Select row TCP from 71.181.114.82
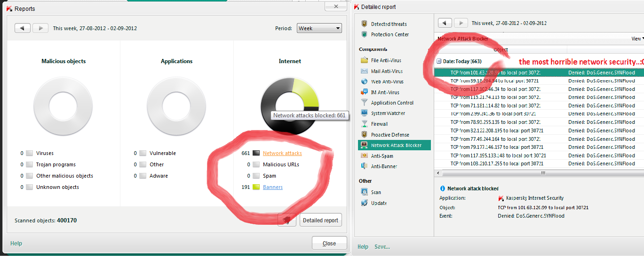Screen dimensions: 644x261 539,106
